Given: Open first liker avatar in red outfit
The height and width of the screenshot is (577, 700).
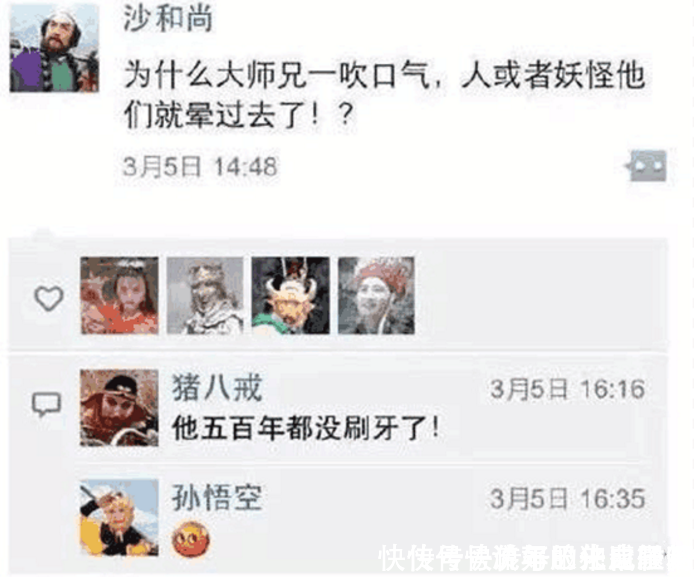Looking at the screenshot, I should click(120, 295).
